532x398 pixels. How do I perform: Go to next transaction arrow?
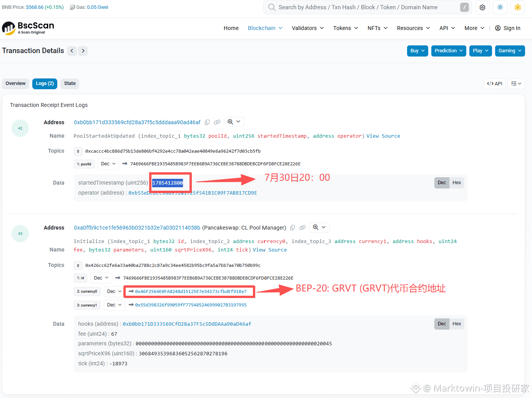coord(83,51)
